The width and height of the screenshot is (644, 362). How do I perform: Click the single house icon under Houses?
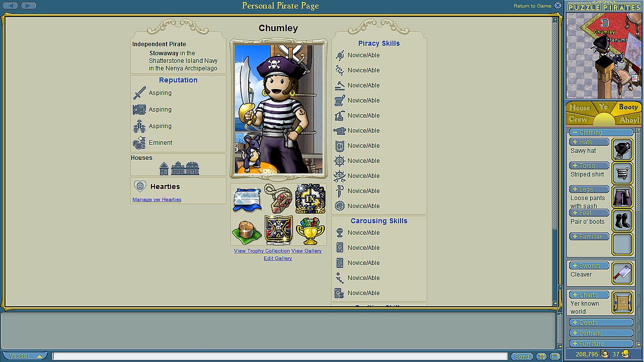tap(164, 168)
